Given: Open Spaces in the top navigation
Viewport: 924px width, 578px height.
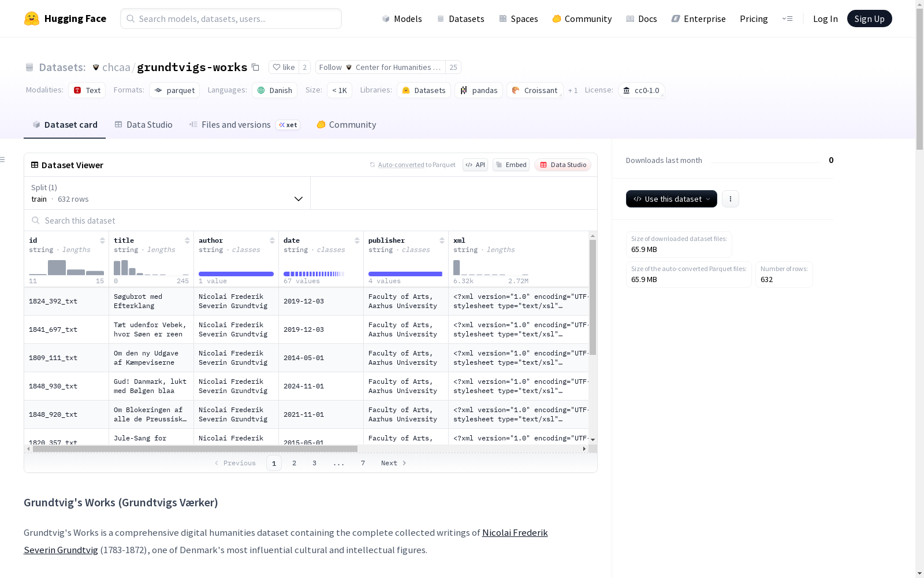Looking at the screenshot, I should (519, 18).
